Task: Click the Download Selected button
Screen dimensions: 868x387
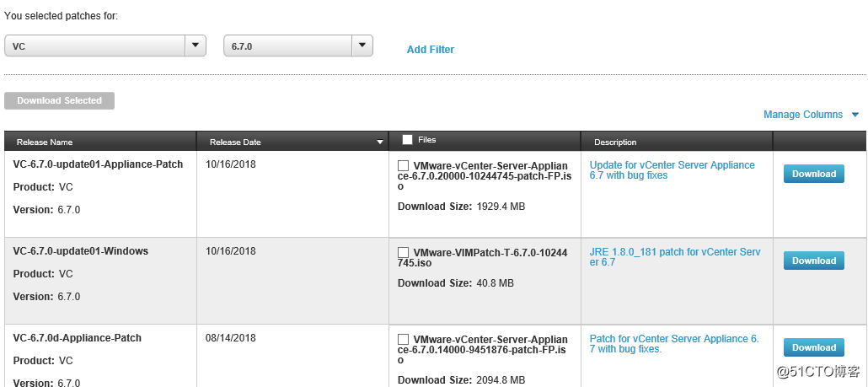Action: pos(59,101)
